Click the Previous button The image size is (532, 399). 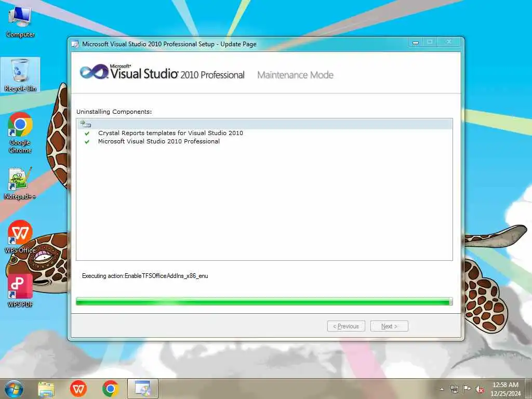click(x=346, y=326)
